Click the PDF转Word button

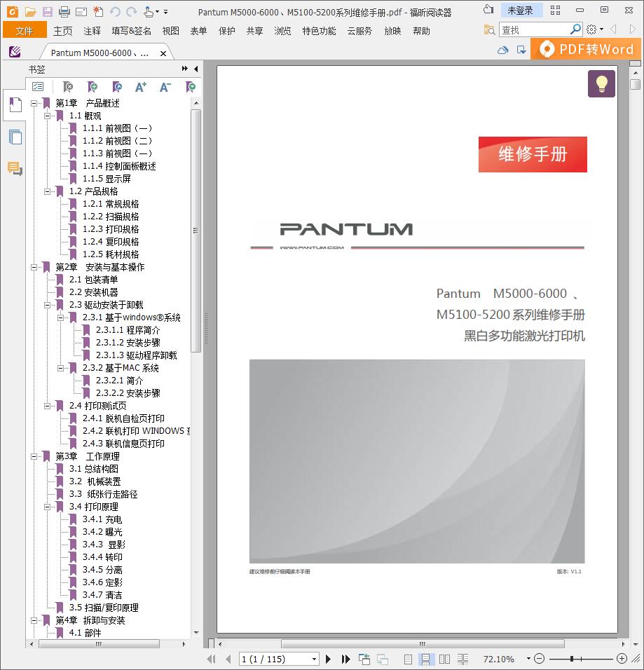tap(586, 49)
